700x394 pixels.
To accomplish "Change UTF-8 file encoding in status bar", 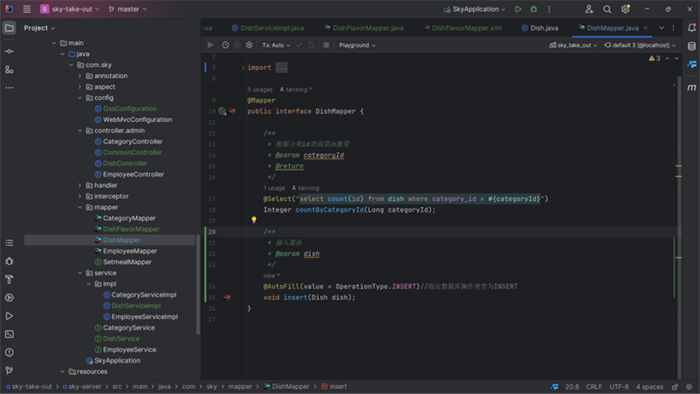I will pyautogui.click(x=619, y=387).
